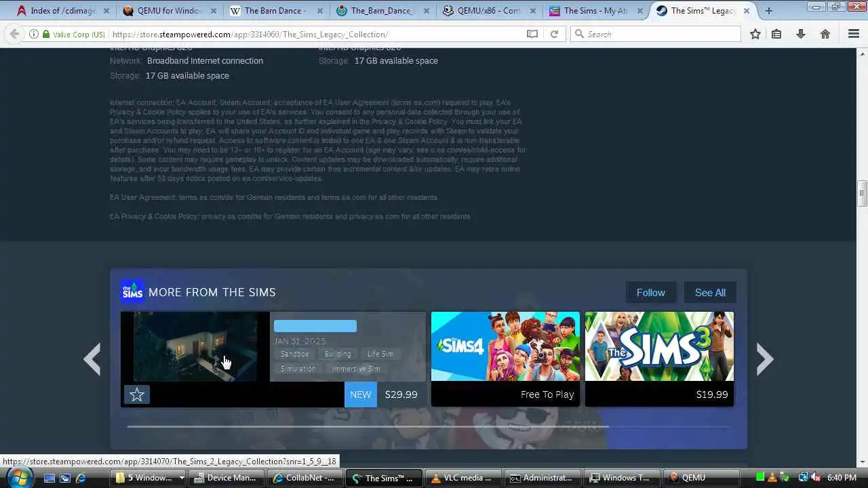Open the CollabNet taskbar button
868x488 pixels.
pos(304,478)
